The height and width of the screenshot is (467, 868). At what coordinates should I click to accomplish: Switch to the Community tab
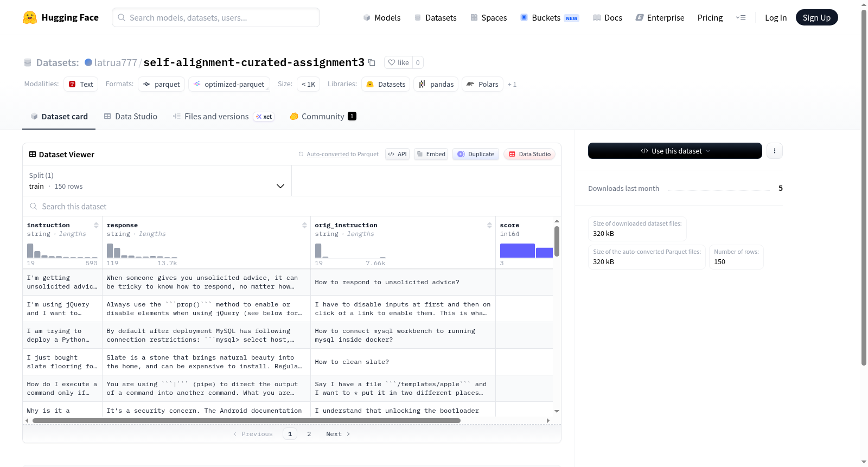point(323,117)
